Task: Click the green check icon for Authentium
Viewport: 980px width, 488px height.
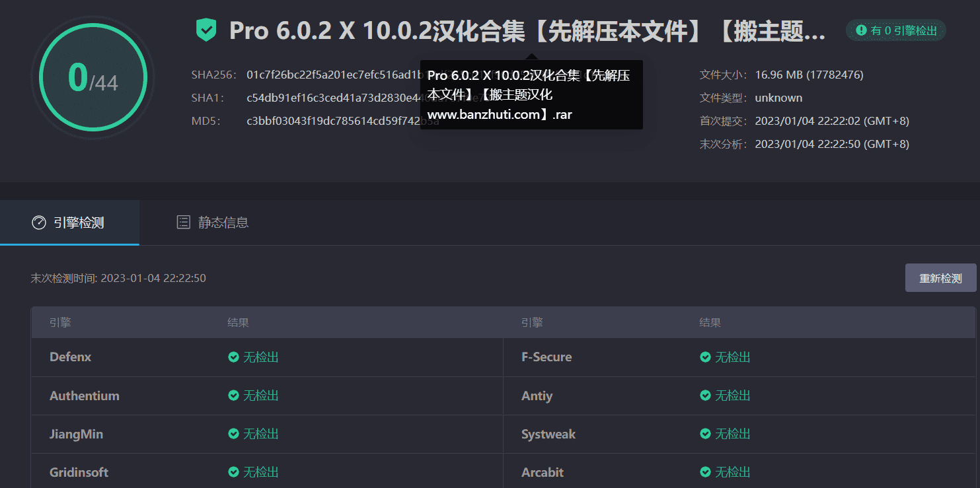Action: tap(233, 396)
